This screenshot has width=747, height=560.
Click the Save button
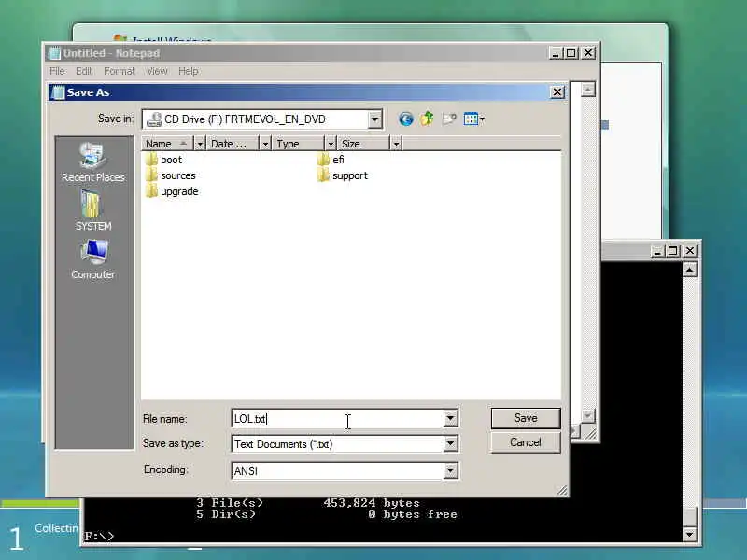pyautogui.click(x=526, y=418)
